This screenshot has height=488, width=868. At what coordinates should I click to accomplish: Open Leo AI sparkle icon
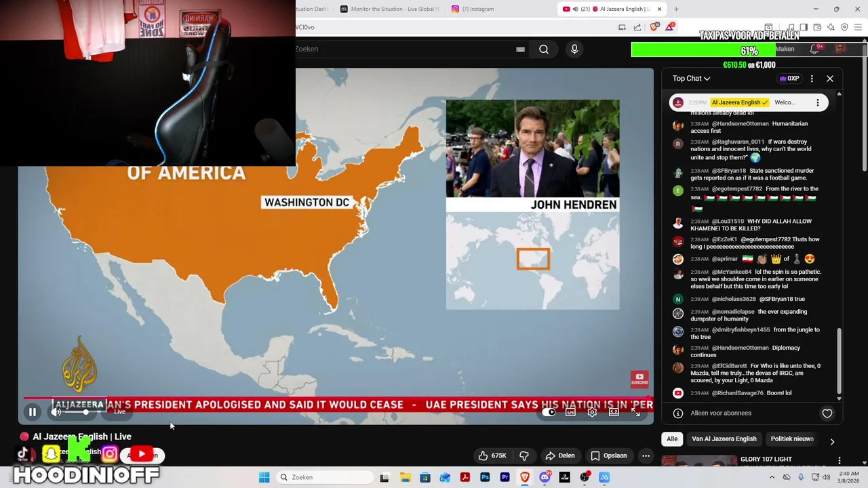(831, 27)
